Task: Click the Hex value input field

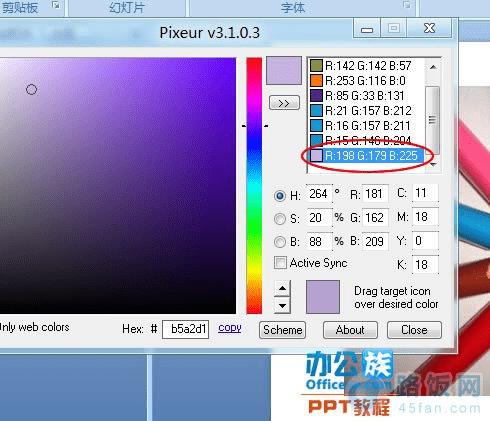Action: click(x=185, y=329)
